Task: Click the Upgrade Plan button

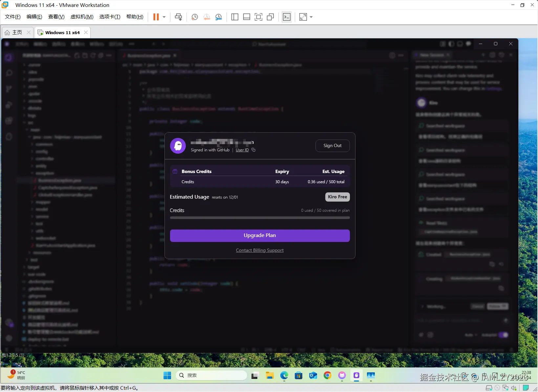Action: click(x=260, y=235)
